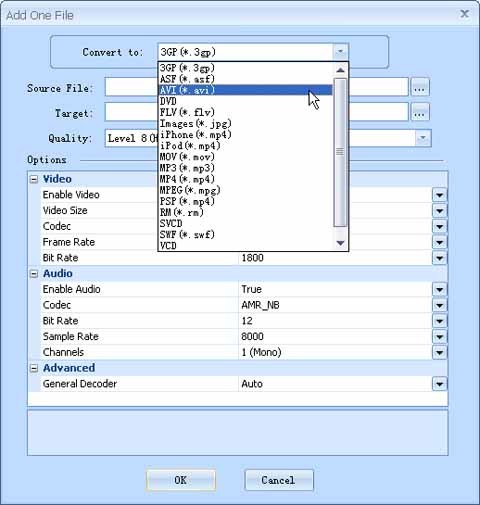Viewport: 480px width, 505px height.
Task: Open Enable Video dropdown arrow
Action: (x=439, y=195)
